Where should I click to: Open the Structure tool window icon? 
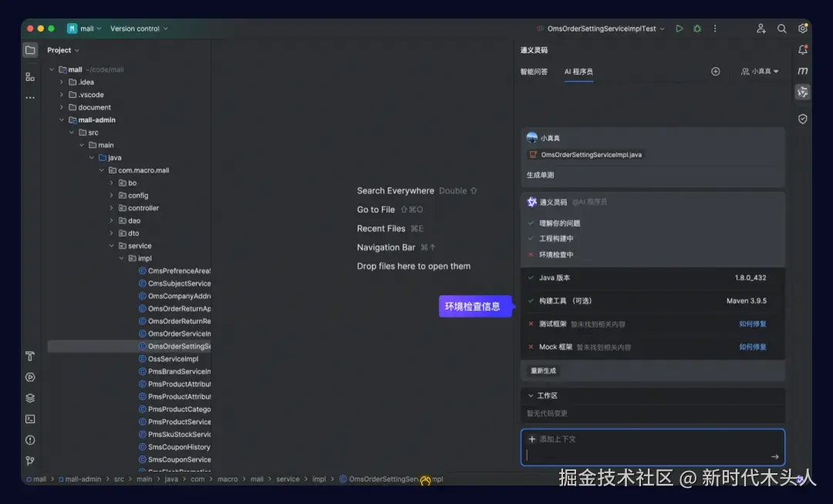click(30, 78)
